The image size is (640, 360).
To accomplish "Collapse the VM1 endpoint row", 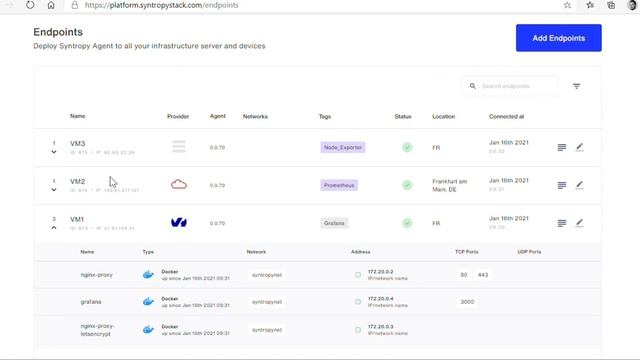I will (54, 228).
